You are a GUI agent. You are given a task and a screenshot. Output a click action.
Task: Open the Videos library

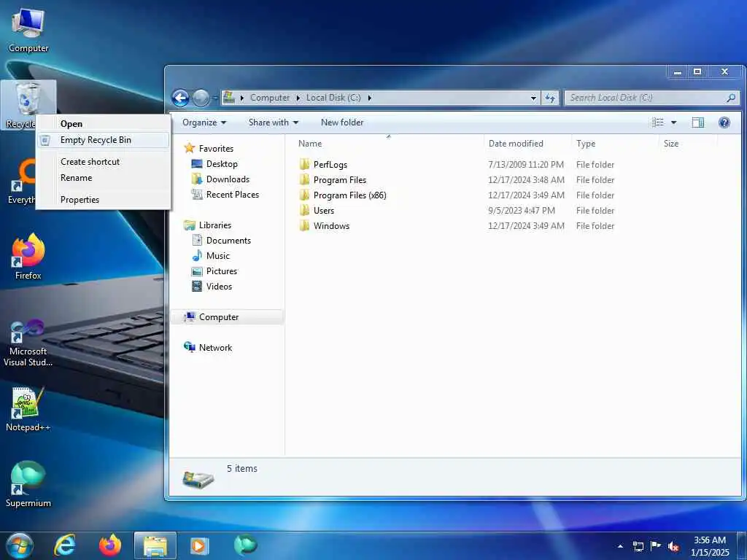click(219, 286)
